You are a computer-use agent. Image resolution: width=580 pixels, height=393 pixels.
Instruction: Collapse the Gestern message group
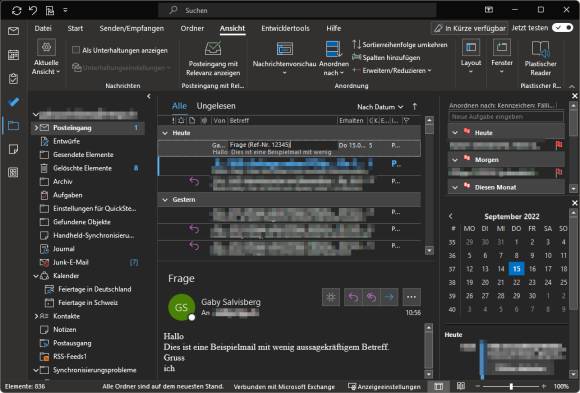tap(165, 200)
